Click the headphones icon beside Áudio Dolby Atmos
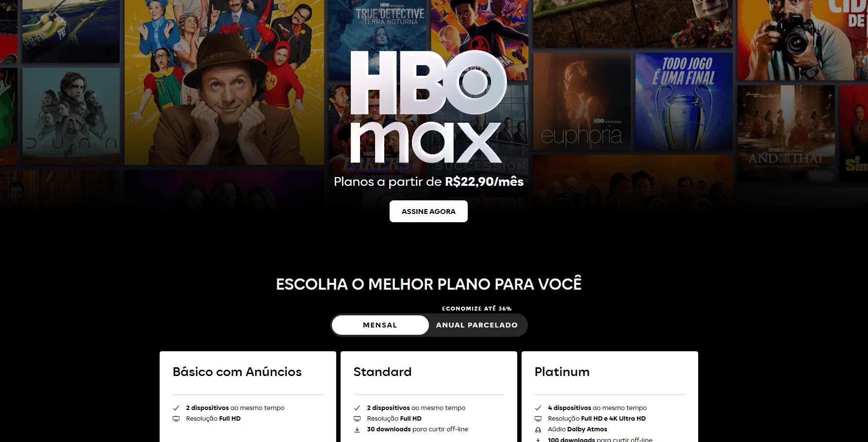Image resolution: width=868 pixels, height=442 pixels. [x=538, y=429]
